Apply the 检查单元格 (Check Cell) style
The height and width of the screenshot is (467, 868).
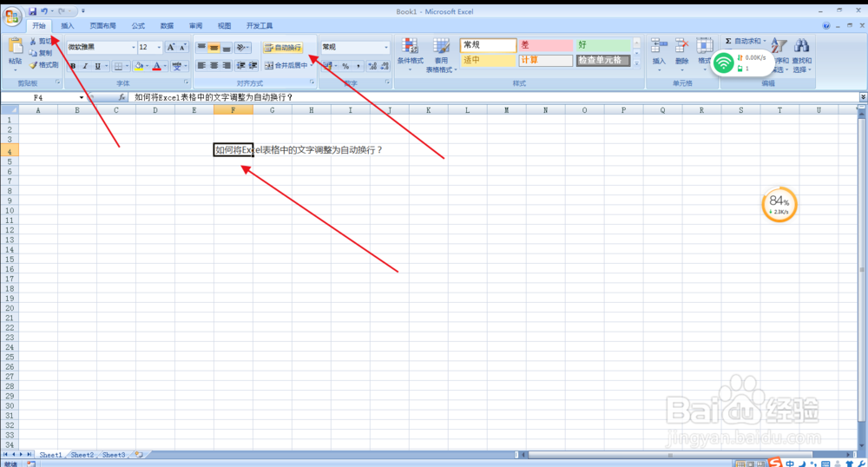[x=603, y=60]
